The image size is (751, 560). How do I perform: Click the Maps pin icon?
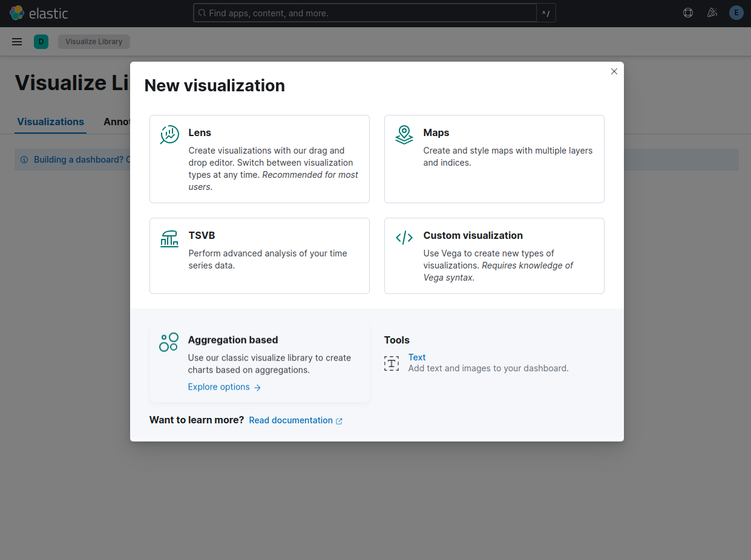(404, 134)
